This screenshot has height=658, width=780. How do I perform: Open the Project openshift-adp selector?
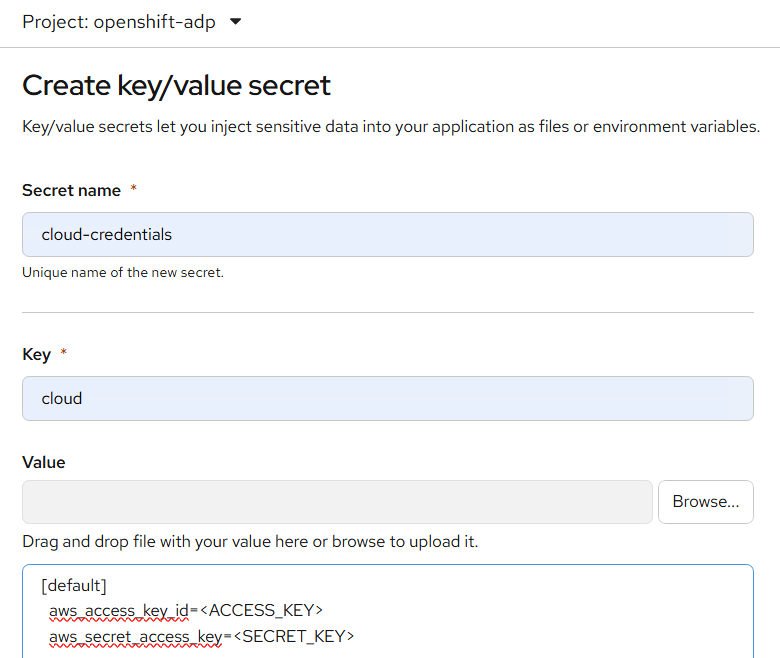pos(132,22)
